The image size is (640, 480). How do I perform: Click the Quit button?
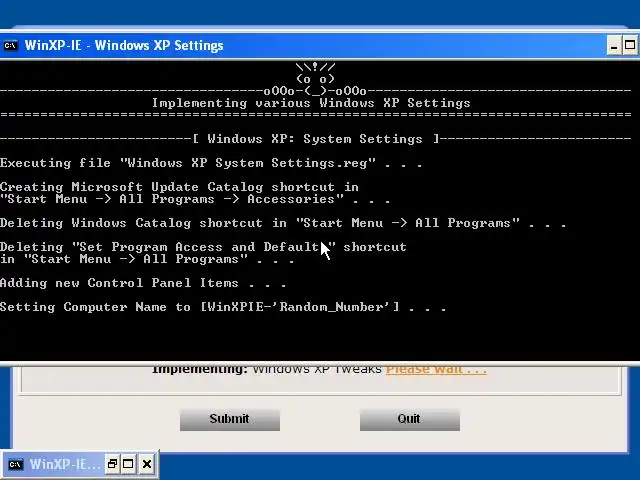click(409, 419)
